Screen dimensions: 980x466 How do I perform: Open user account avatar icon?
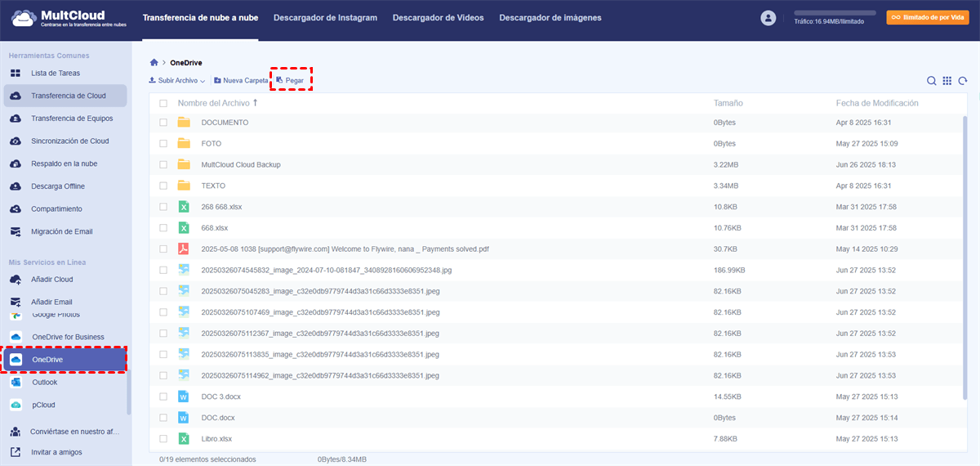pyautogui.click(x=768, y=18)
